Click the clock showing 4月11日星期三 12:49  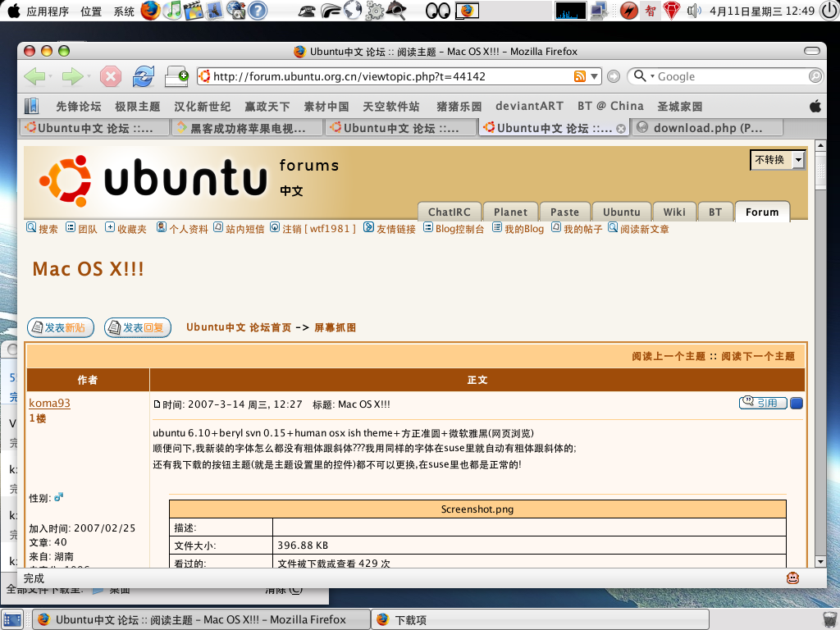click(x=762, y=11)
